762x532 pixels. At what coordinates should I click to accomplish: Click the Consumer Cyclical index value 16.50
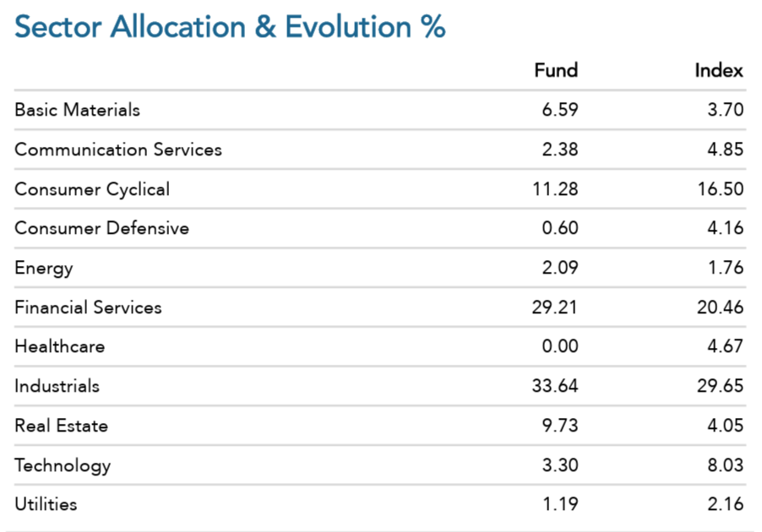(x=721, y=189)
